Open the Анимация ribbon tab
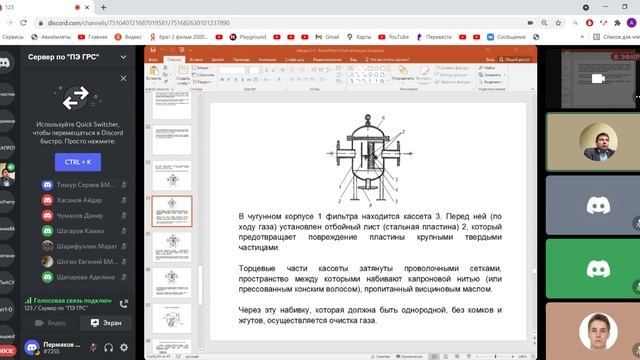The height and width of the screenshot is (360, 640). coord(267,60)
